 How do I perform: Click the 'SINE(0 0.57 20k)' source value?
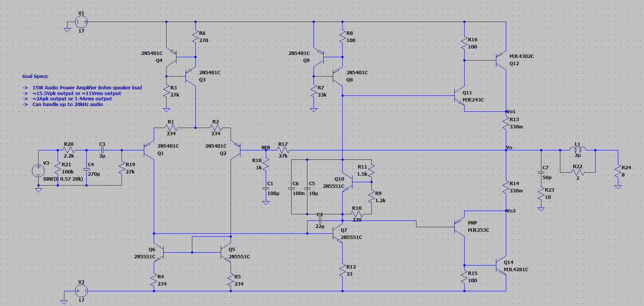(x=63, y=179)
